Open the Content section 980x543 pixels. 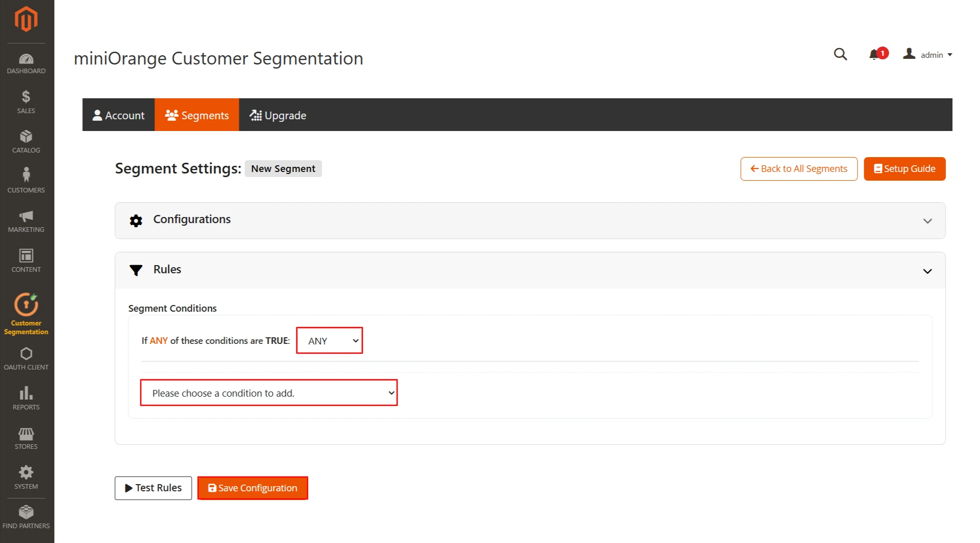(x=26, y=260)
